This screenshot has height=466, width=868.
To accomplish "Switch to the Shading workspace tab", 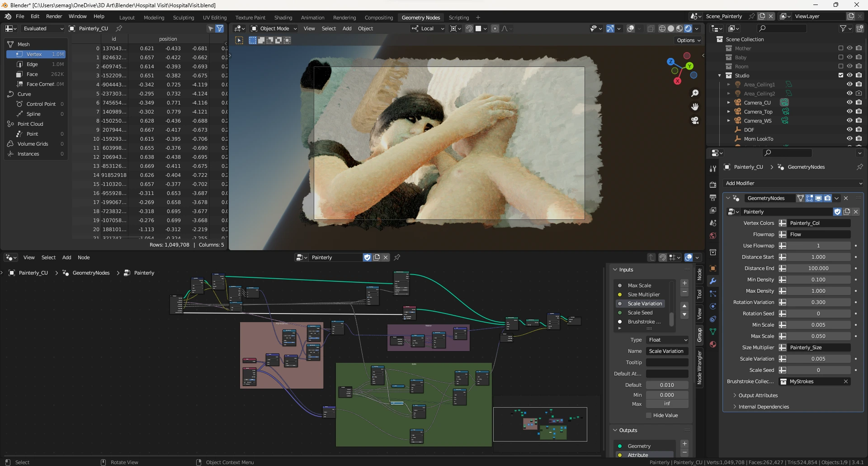I will click(x=283, y=18).
